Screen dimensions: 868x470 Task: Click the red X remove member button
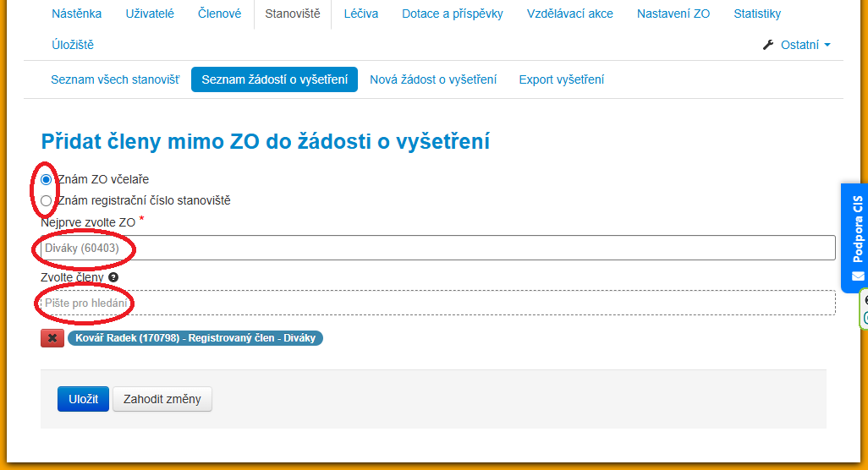[x=52, y=338]
